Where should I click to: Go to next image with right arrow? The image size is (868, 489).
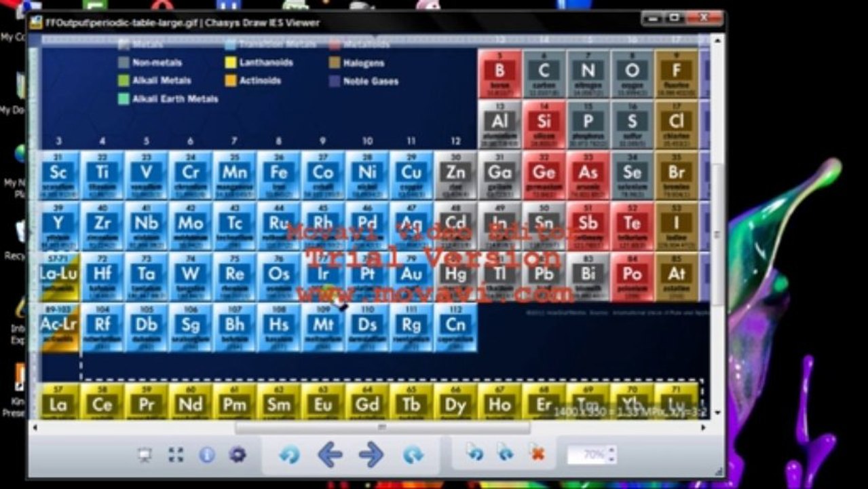(x=371, y=454)
